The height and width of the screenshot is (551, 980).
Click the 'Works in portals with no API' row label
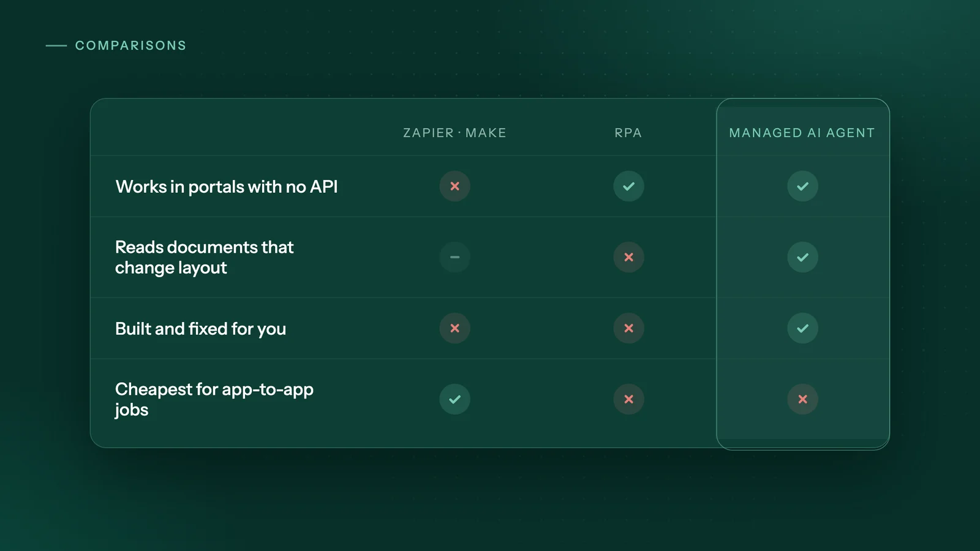227,187
